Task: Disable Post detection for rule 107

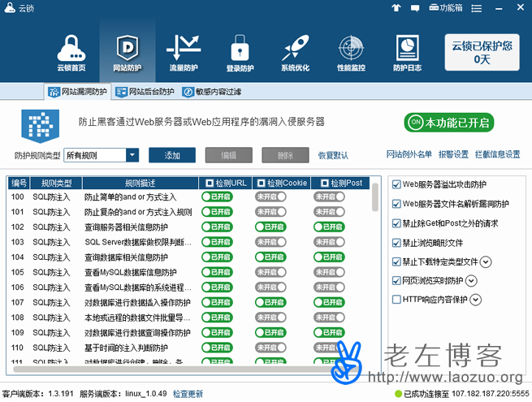Action: coord(329,302)
